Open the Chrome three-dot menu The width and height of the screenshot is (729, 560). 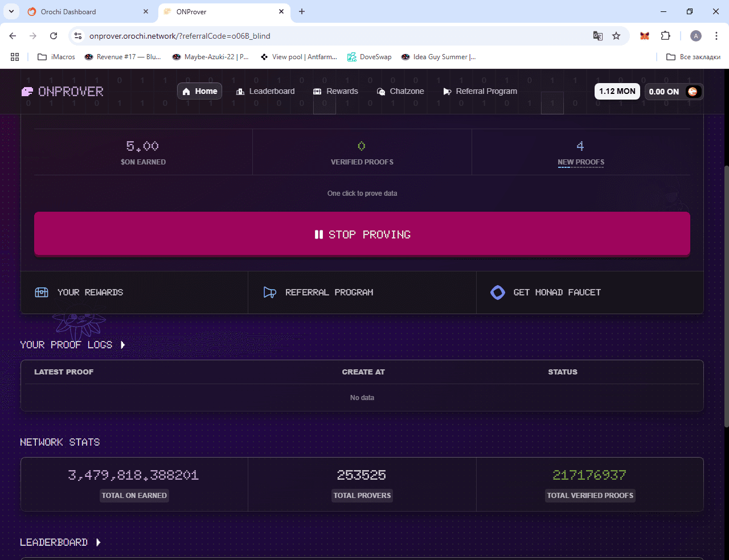[x=716, y=36]
